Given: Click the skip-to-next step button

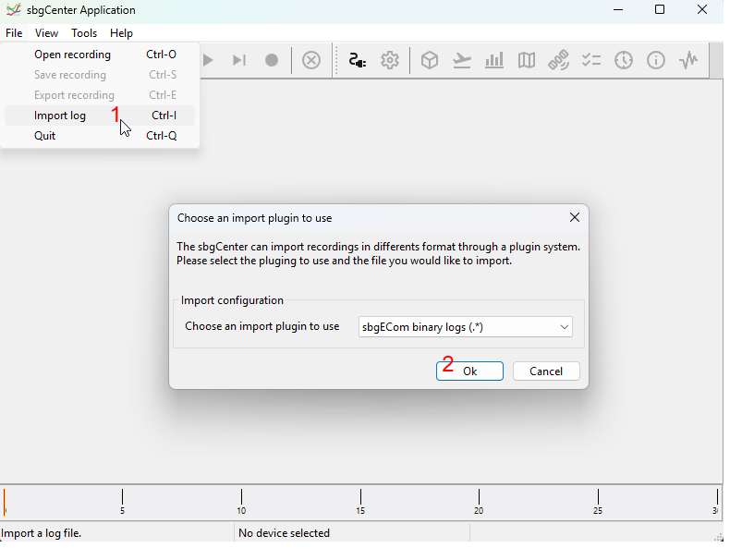Looking at the screenshot, I should coord(239,60).
